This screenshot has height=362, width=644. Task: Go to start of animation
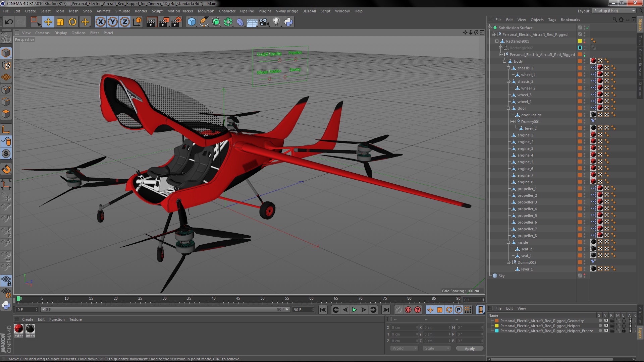point(323,310)
